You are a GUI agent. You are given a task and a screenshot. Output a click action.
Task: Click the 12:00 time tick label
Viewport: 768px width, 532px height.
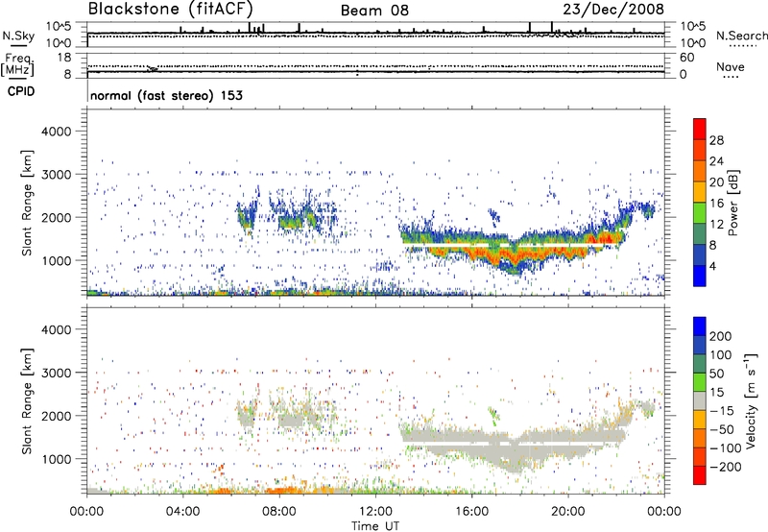tap(375, 512)
